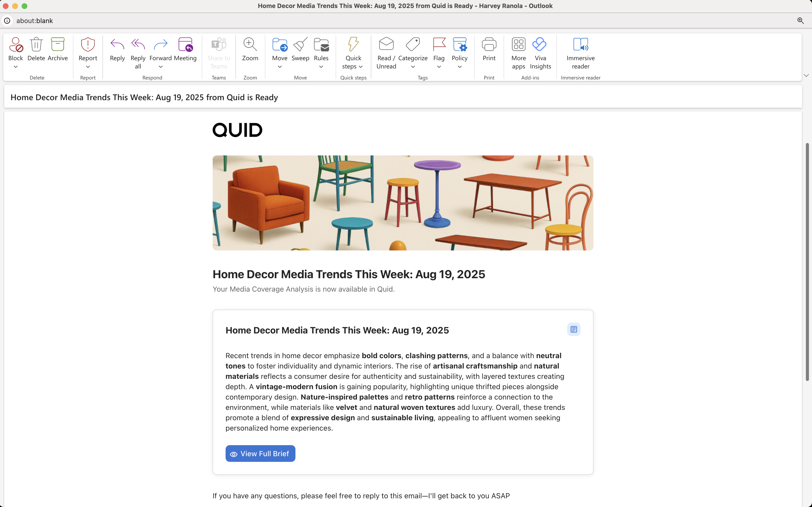
Task: Open the Flag options dropdown
Action: pyautogui.click(x=439, y=67)
